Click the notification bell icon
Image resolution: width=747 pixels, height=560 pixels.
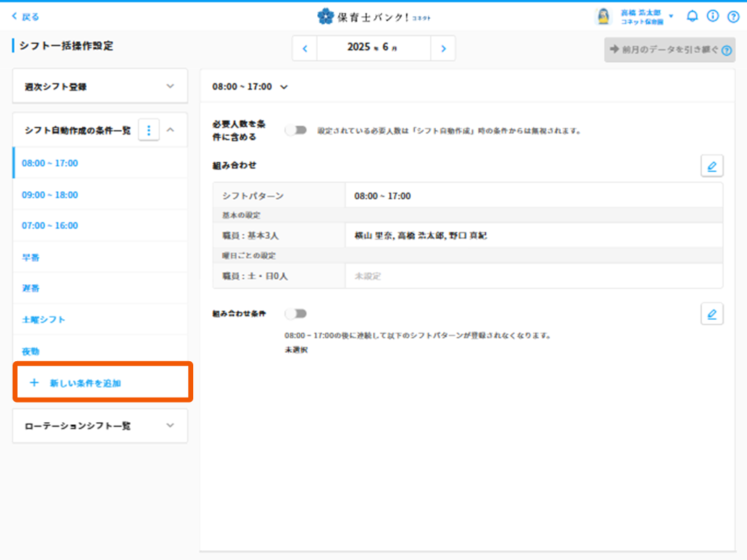click(692, 16)
